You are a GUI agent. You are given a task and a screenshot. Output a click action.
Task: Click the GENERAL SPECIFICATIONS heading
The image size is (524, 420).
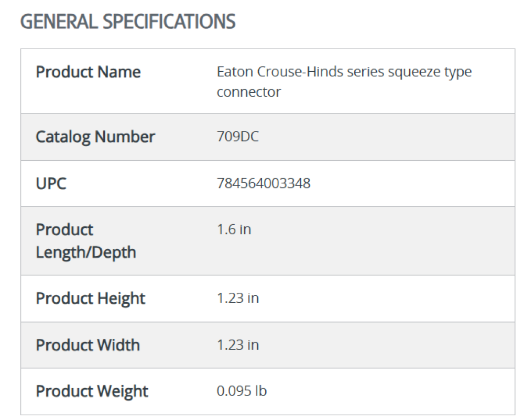tap(128, 21)
